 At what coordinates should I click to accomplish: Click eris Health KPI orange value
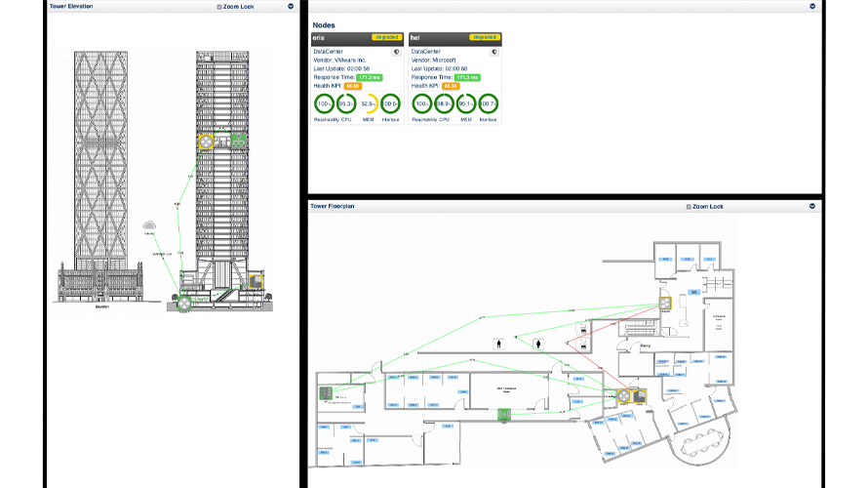coord(353,86)
